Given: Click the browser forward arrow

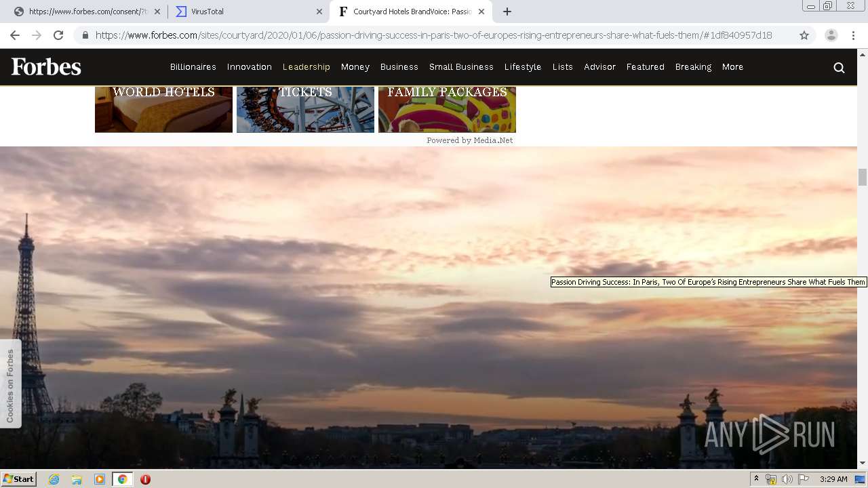Looking at the screenshot, I should pos(37,35).
